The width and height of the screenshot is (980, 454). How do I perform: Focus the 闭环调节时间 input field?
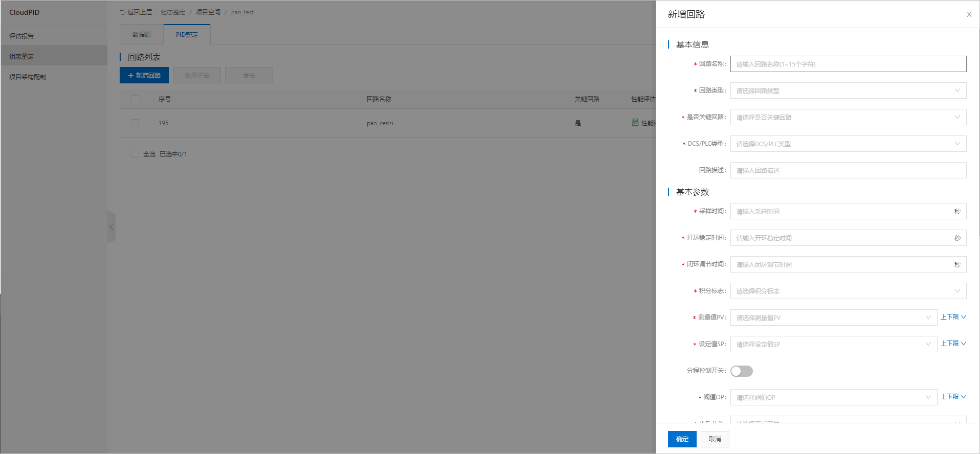tap(848, 264)
